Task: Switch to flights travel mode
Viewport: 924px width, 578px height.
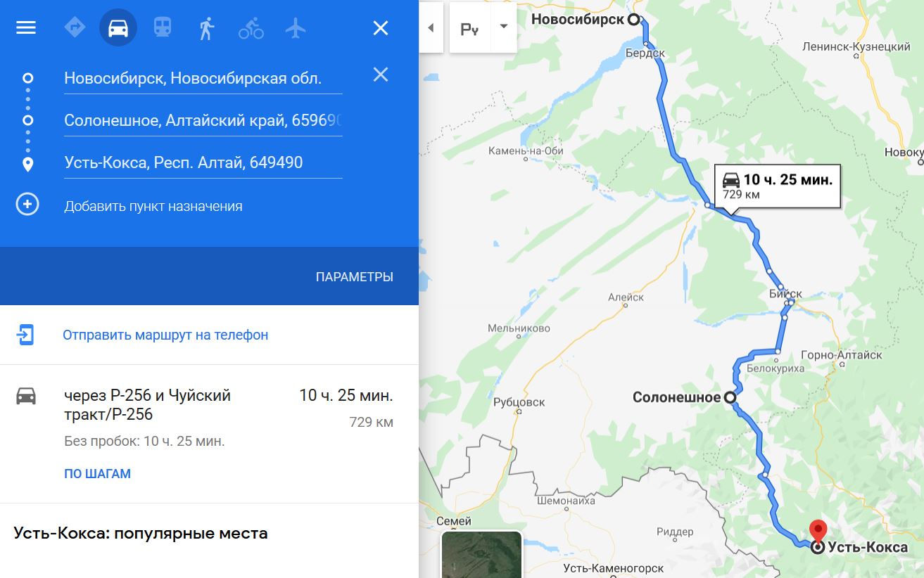Action: 296,28
